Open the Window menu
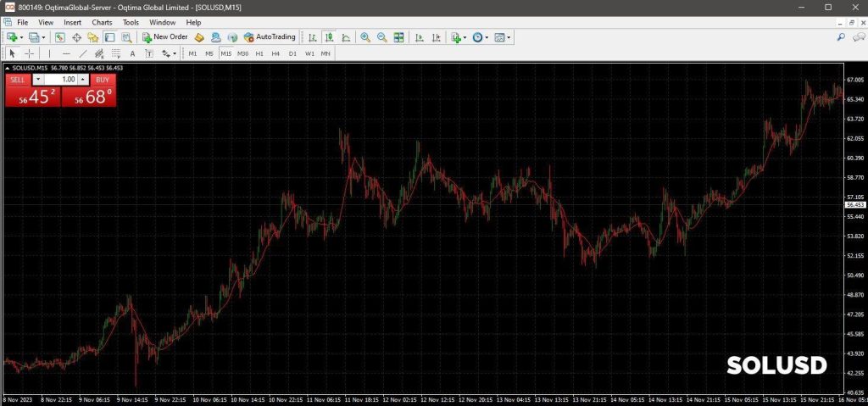This screenshot has height=406, width=868. click(x=162, y=22)
